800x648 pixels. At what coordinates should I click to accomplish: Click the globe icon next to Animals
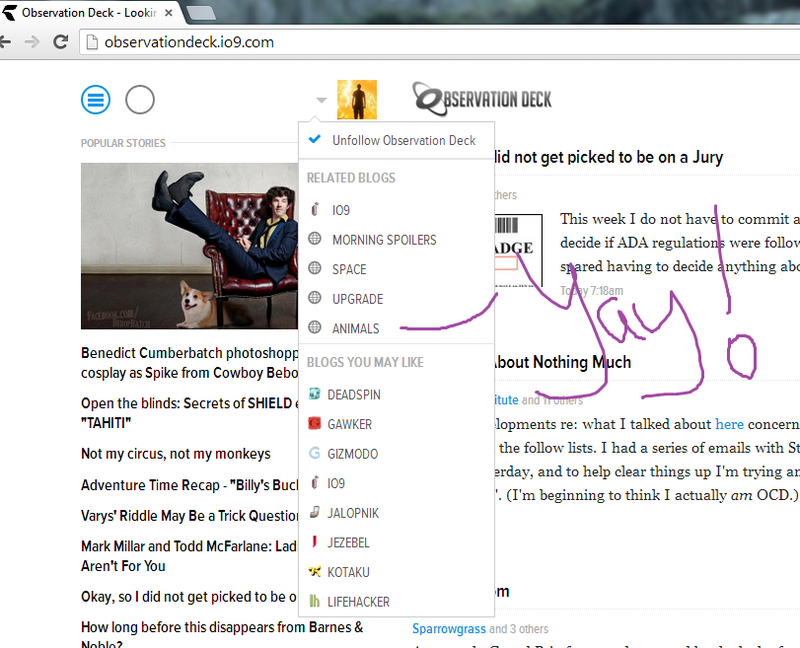coord(315,328)
